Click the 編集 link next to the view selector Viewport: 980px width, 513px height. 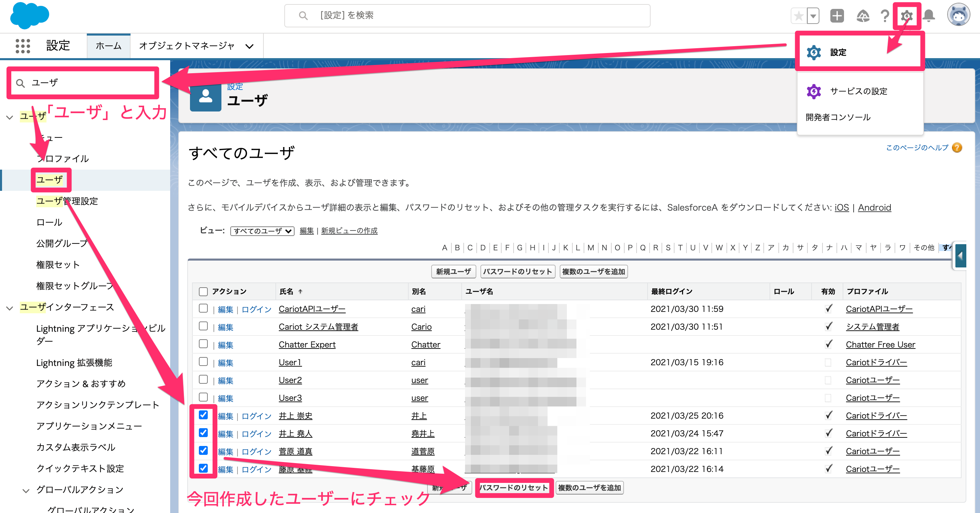pos(307,231)
